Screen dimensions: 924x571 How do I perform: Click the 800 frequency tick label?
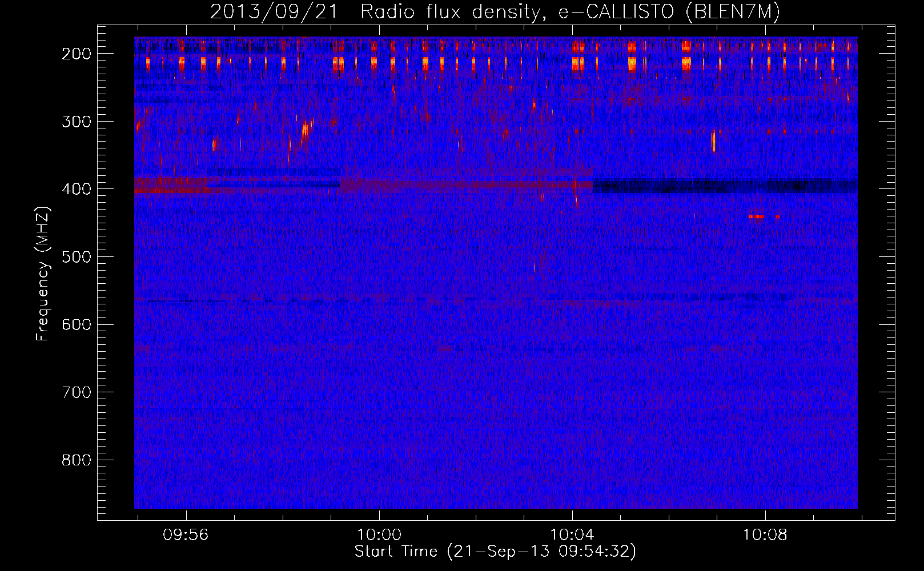(77, 460)
